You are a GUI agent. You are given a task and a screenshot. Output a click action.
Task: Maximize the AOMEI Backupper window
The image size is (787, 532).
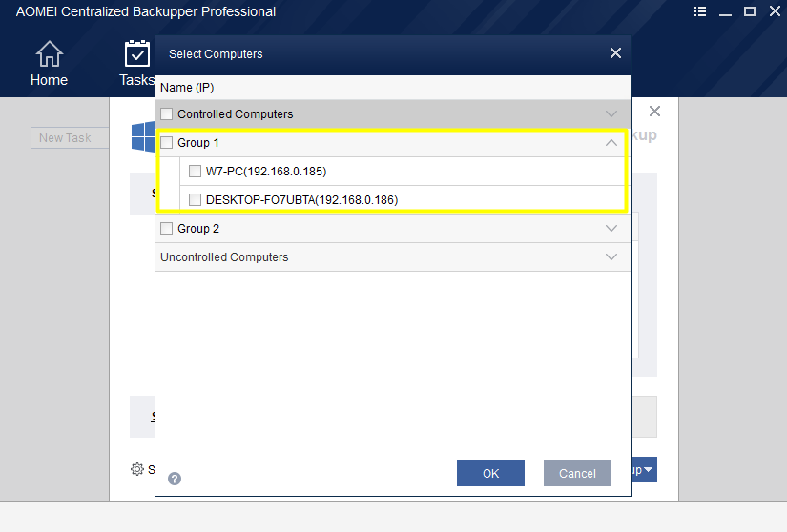pos(750,11)
